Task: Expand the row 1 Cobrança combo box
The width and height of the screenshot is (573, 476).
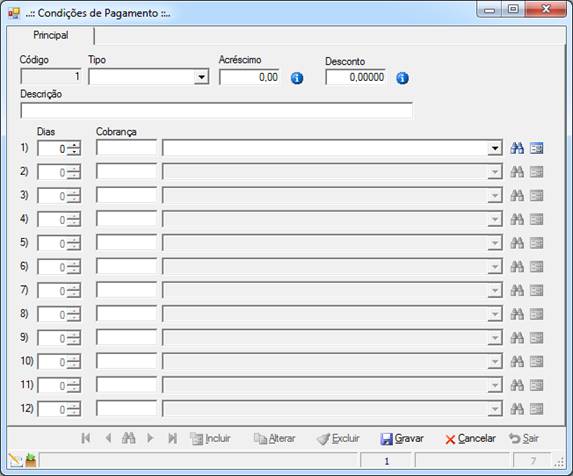Action: (x=494, y=148)
